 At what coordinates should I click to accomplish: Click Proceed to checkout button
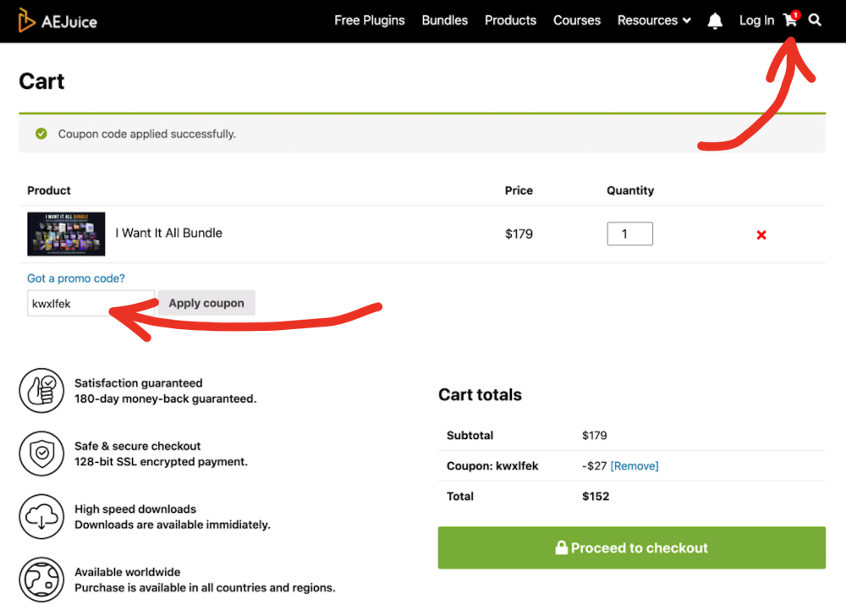coord(632,547)
